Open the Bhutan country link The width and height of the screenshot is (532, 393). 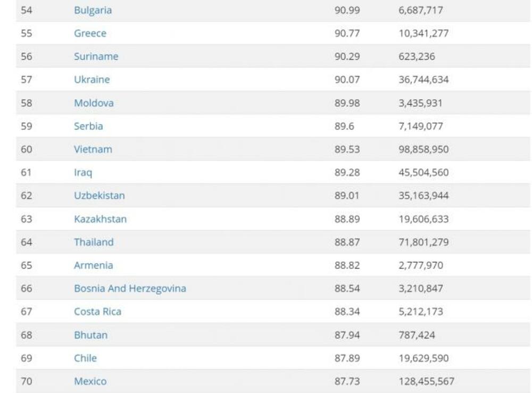(90, 335)
